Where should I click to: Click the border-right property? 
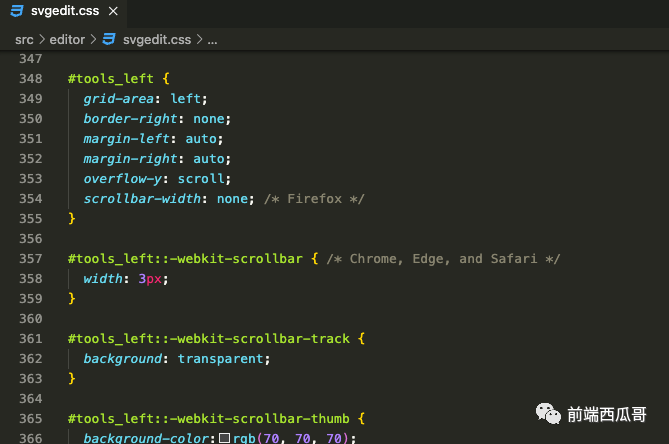(130, 119)
